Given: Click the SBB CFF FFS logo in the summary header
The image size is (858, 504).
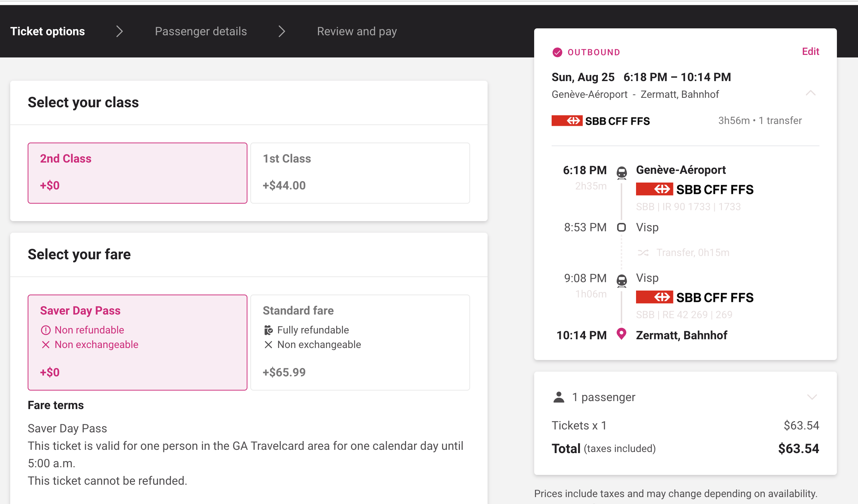Looking at the screenshot, I should (600, 121).
